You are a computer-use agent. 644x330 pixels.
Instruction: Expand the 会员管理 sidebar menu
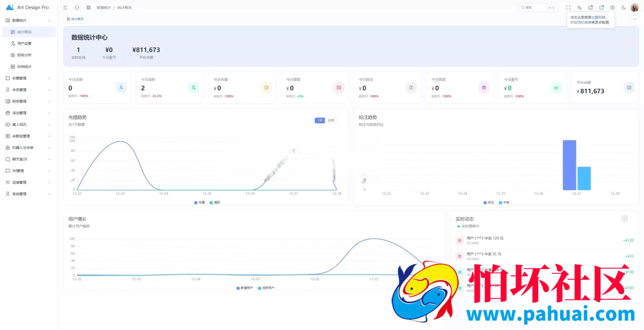(x=29, y=90)
